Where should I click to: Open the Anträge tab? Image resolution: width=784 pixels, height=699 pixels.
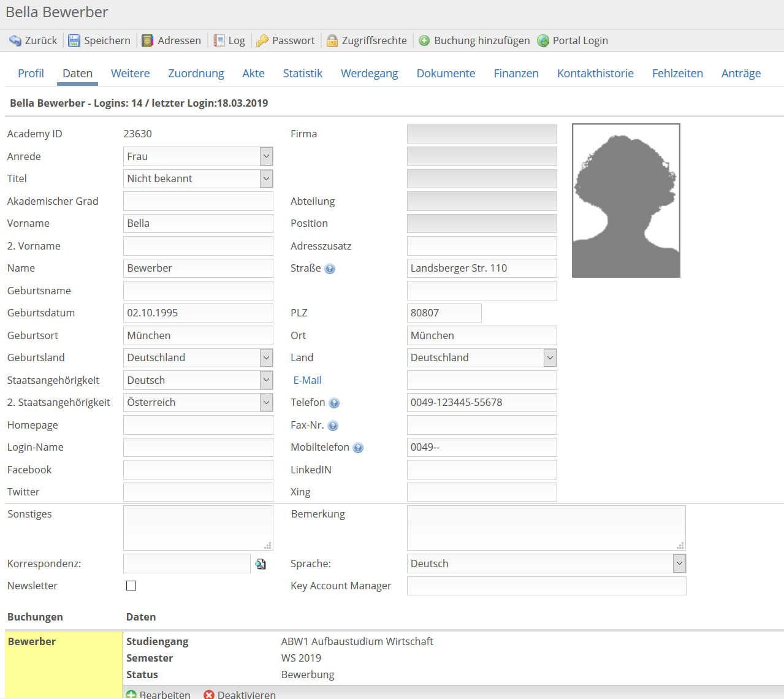[x=741, y=73]
